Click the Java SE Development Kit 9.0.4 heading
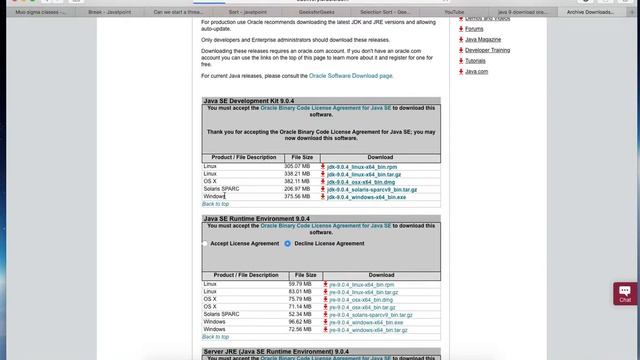This screenshot has width=640, height=360. (x=249, y=101)
